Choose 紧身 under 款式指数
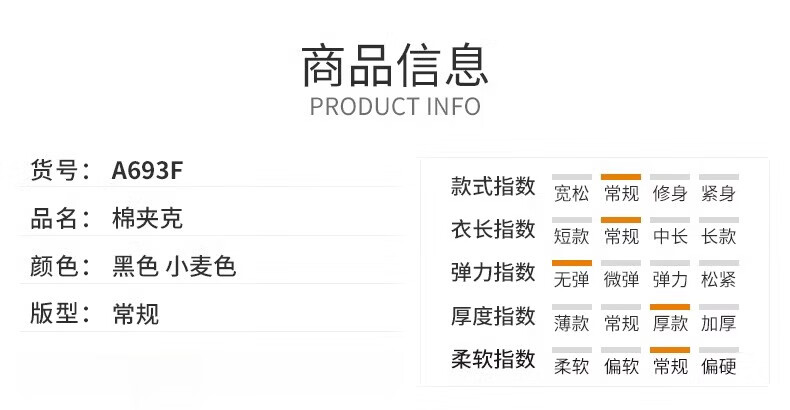 coord(718,193)
